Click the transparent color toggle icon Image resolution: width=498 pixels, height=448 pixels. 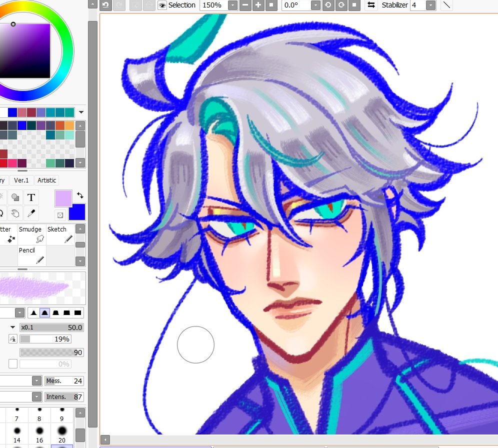(x=60, y=215)
